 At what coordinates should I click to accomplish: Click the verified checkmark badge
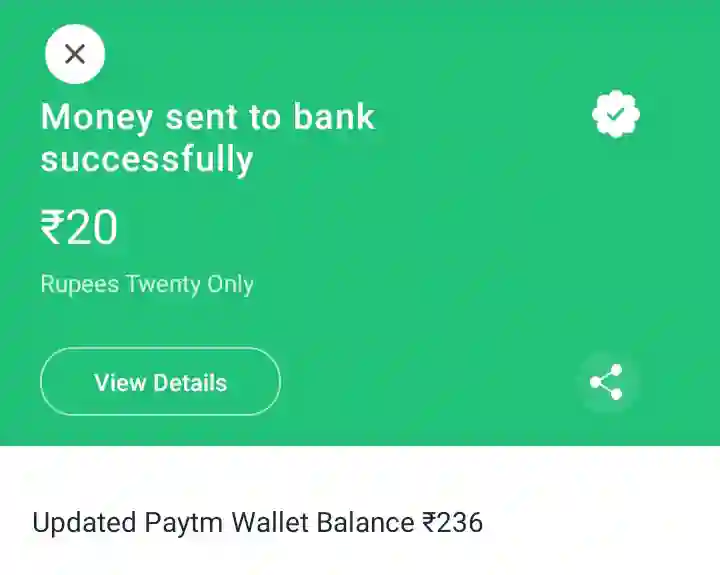616,114
